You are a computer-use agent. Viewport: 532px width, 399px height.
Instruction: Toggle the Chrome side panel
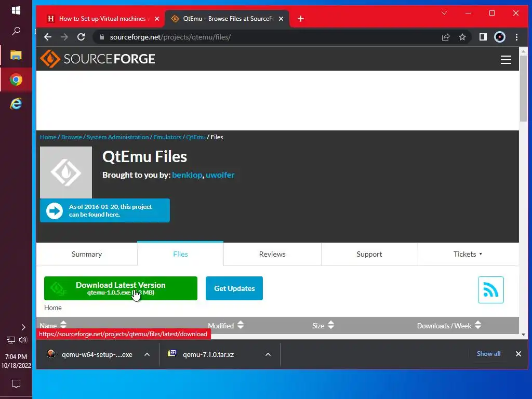pyautogui.click(x=483, y=37)
